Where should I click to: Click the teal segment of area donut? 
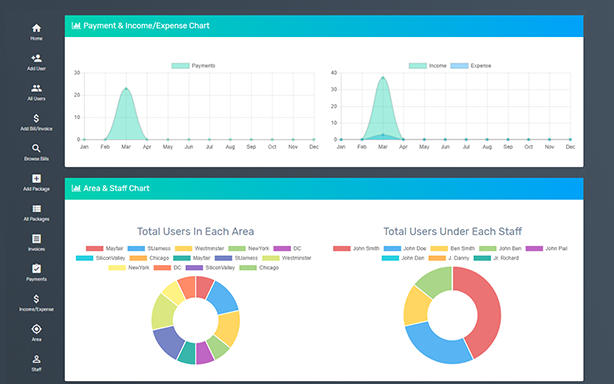[x=187, y=353]
